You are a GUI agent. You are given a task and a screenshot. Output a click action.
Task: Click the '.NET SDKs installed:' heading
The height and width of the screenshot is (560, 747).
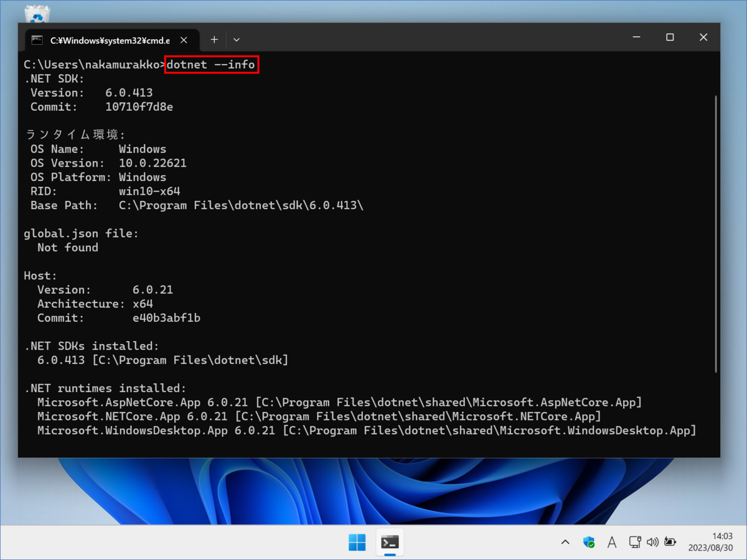point(92,346)
